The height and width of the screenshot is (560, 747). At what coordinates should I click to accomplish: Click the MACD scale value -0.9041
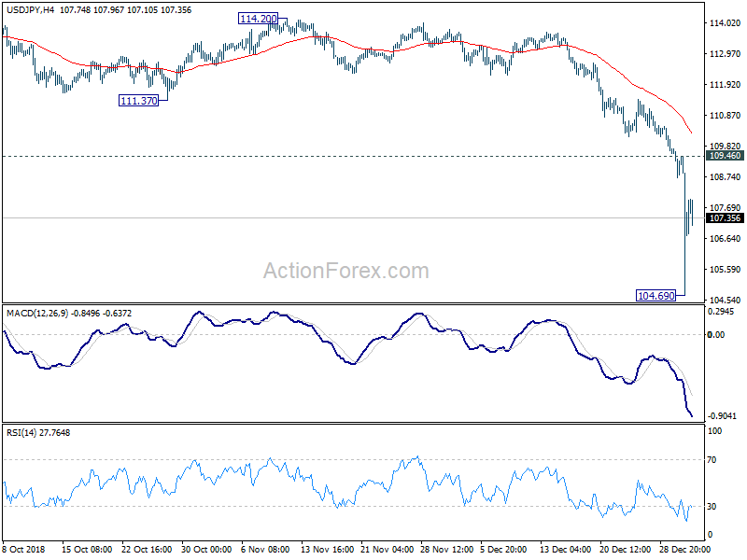[x=722, y=415]
